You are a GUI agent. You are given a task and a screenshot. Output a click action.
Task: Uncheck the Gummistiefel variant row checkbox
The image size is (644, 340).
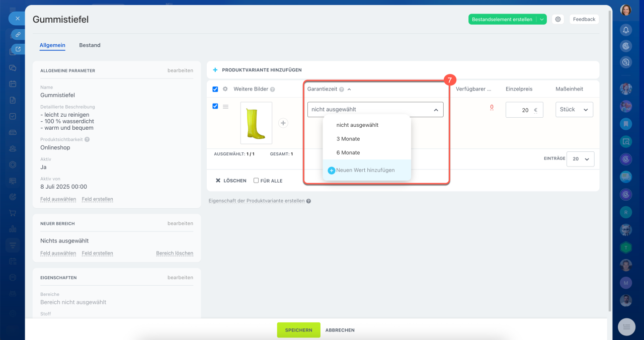tap(215, 106)
